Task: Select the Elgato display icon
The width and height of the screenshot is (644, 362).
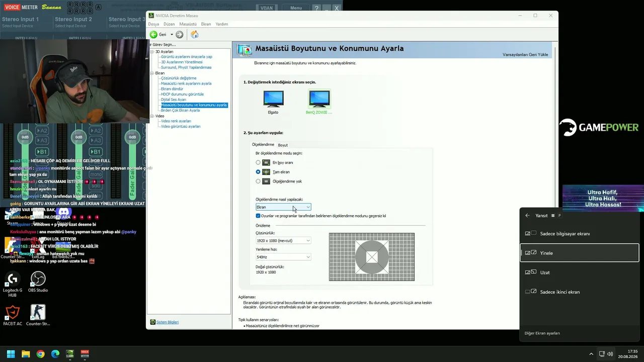Action: (x=273, y=99)
